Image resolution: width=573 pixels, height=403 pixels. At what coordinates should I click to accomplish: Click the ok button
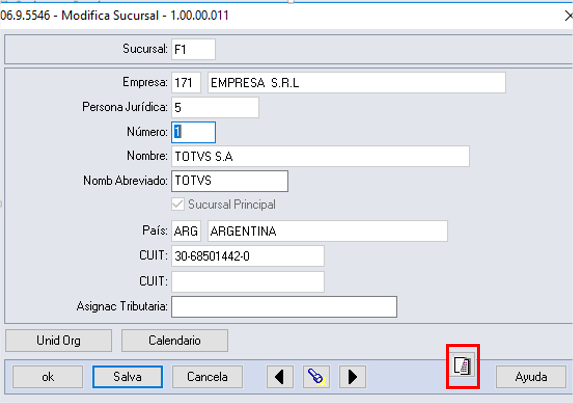pyautogui.click(x=48, y=377)
